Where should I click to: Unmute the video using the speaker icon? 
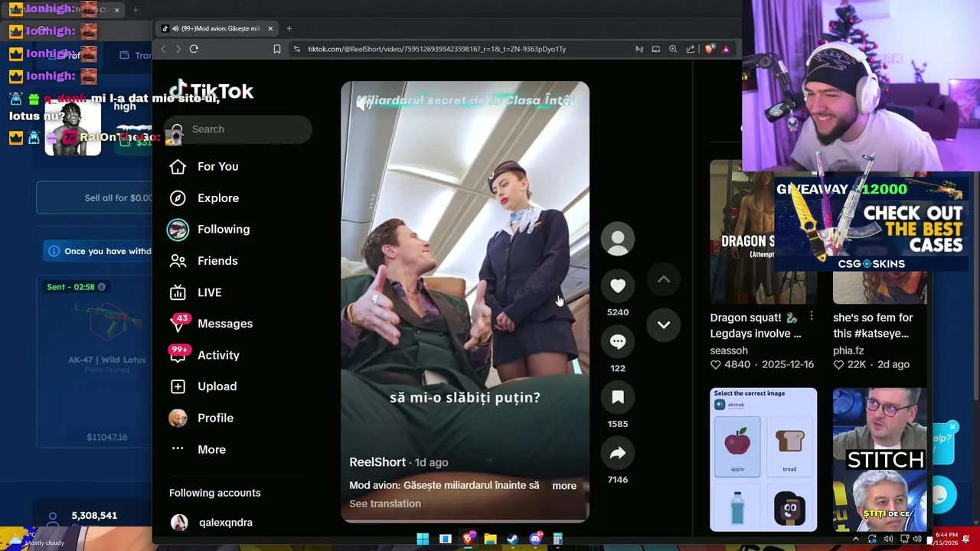pos(364,105)
